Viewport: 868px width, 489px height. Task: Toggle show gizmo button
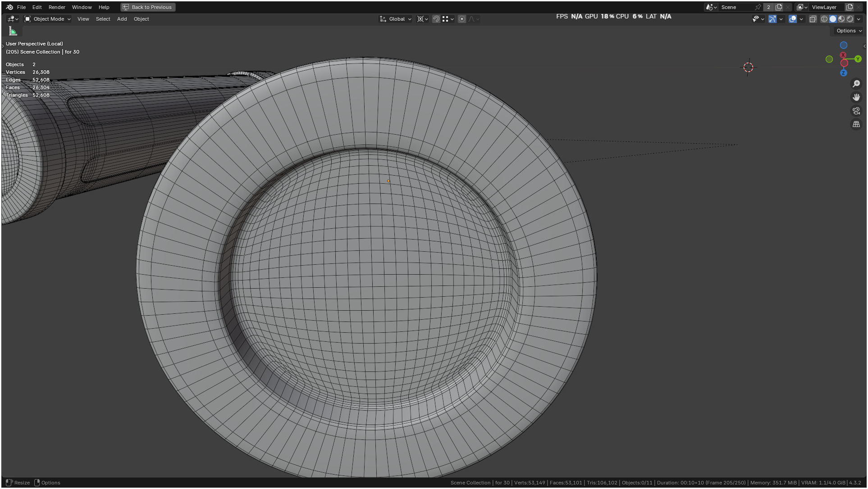[x=772, y=19]
